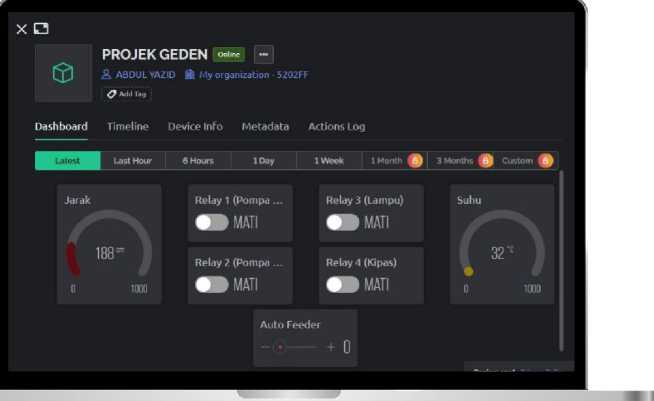Switch to the Timeline tab
Viewport: 654px width, 401px height.
(x=128, y=127)
